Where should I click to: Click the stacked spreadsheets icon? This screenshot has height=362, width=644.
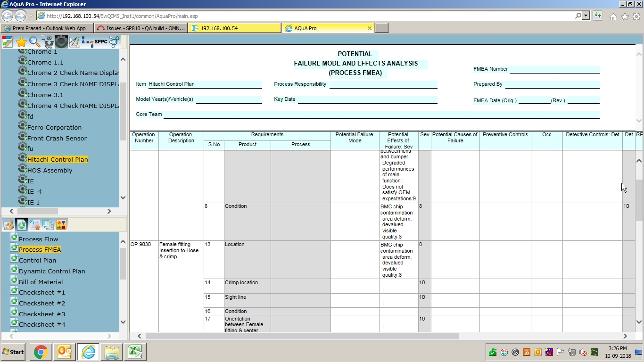click(48, 225)
